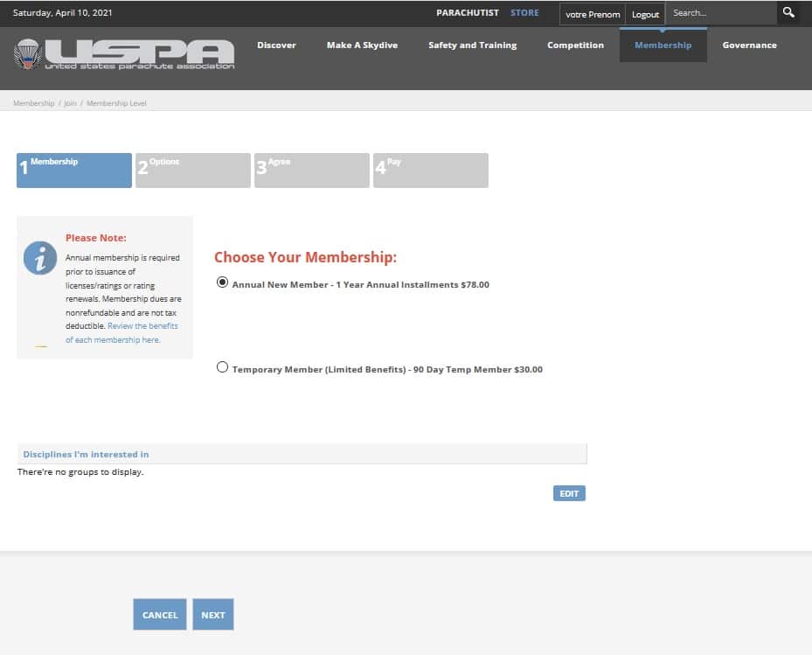Image resolution: width=812 pixels, height=655 pixels.
Task: Click the Please Note heading
Action: (96, 238)
